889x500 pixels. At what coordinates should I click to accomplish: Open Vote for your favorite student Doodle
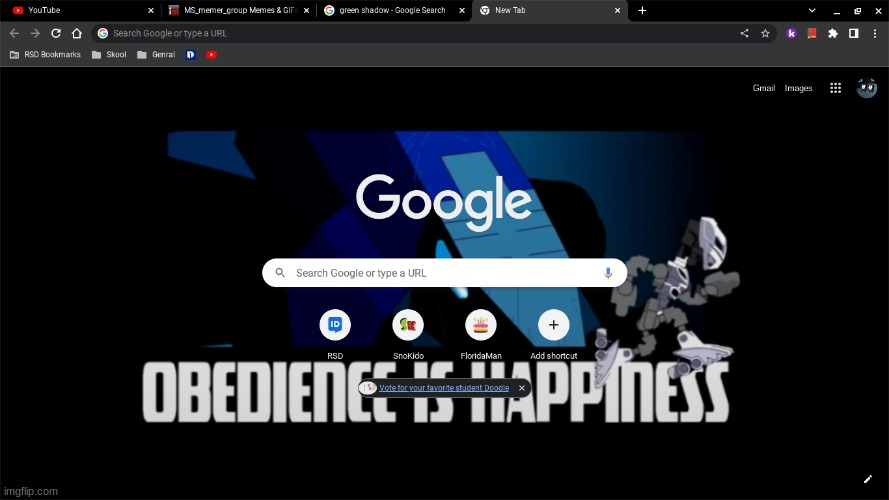444,388
